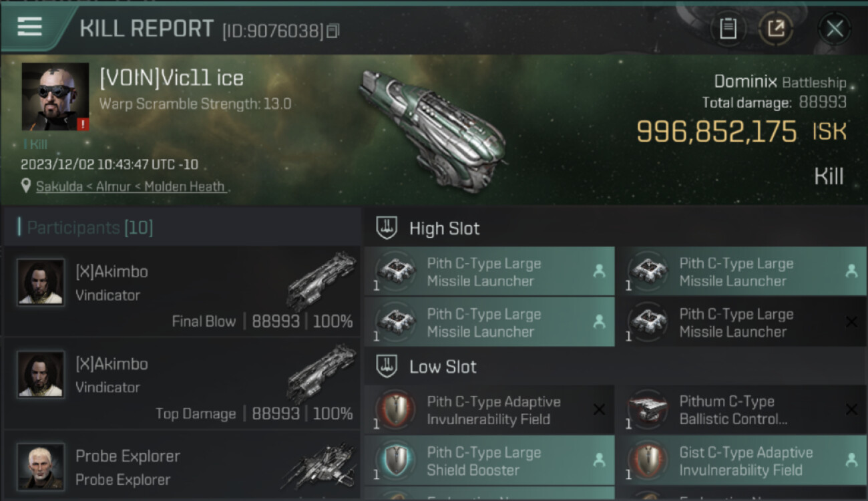Close the kill report window
This screenshot has width=868, height=501.
pyautogui.click(x=835, y=28)
